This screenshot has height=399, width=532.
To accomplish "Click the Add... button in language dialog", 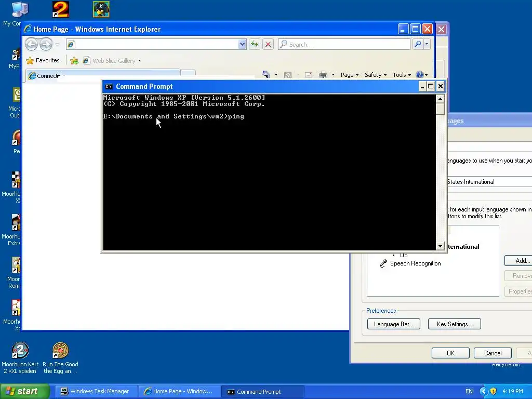I will point(518,261).
